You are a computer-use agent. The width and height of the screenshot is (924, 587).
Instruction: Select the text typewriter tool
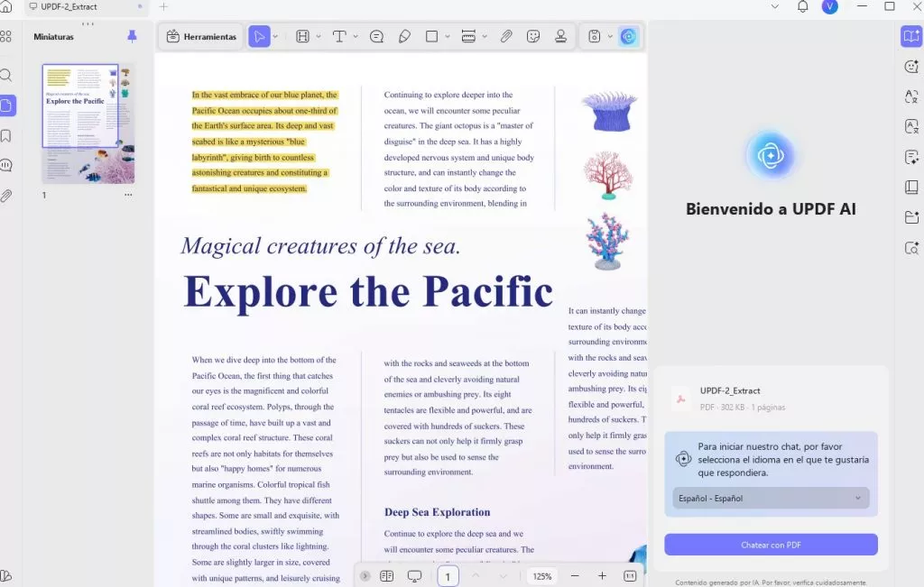click(339, 36)
